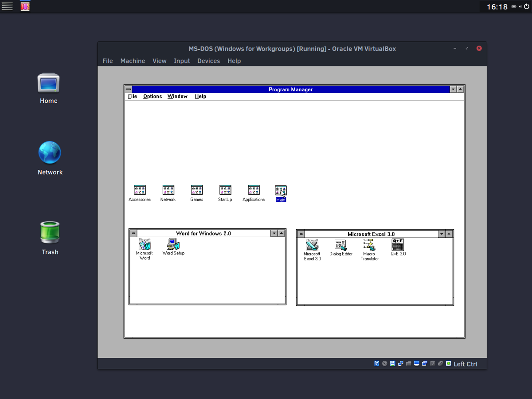532x399 pixels.
Task: Click the power icon in system tray
Action: click(526, 7)
